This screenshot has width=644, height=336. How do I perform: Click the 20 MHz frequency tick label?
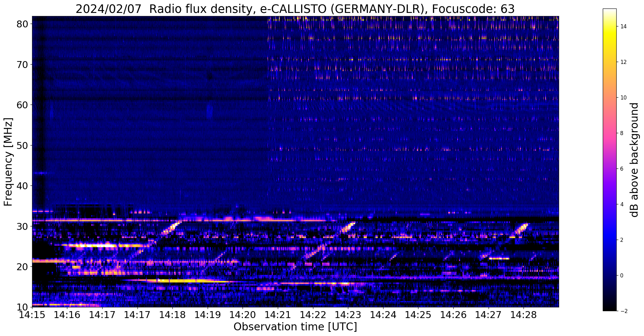22,267
